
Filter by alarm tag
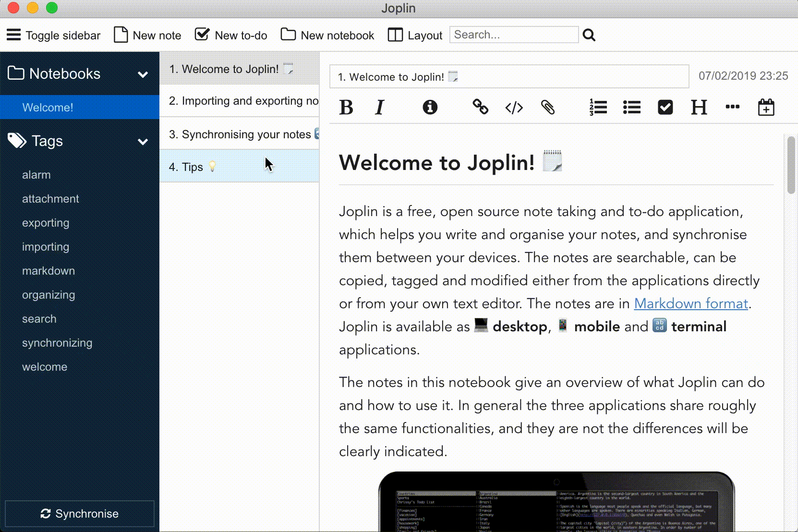click(x=36, y=175)
